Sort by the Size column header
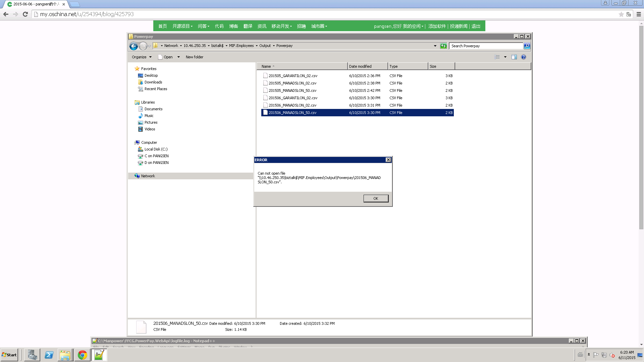 [441, 66]
